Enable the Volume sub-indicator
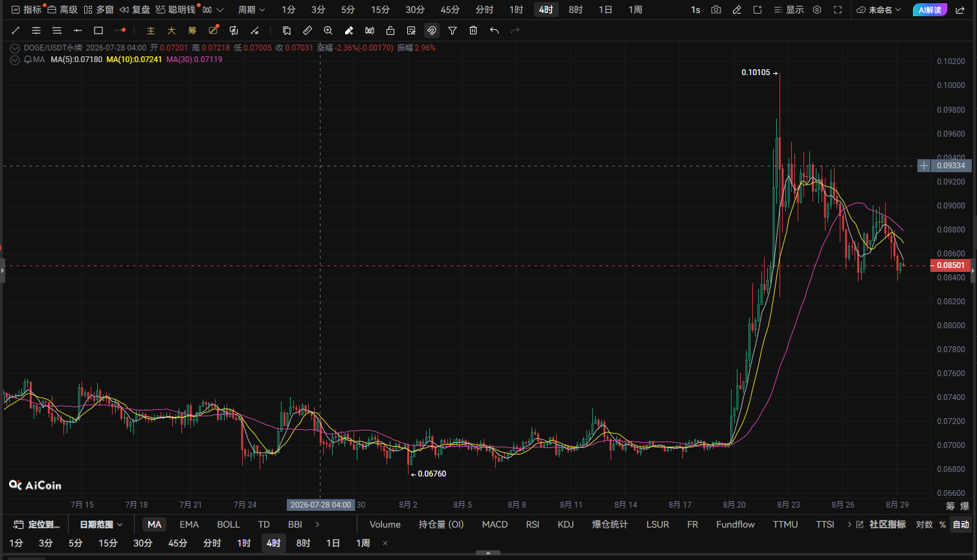This screenshot has height=560, width=977. (385, 524)
